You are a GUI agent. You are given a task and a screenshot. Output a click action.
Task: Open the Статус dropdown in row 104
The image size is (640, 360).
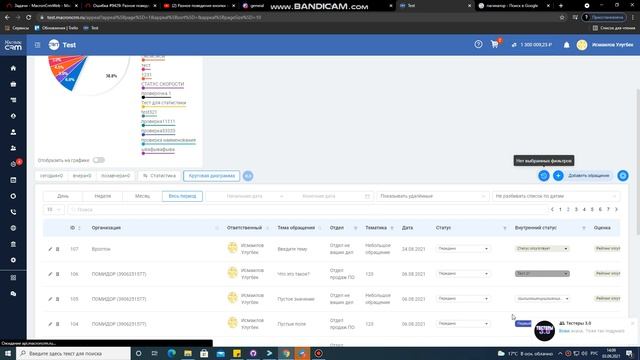(x=462, y=324)
